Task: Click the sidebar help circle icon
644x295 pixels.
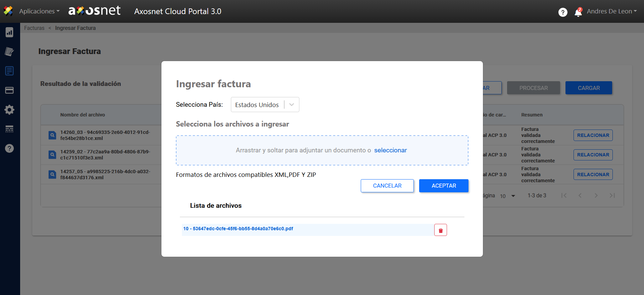Action: (9, 148)
